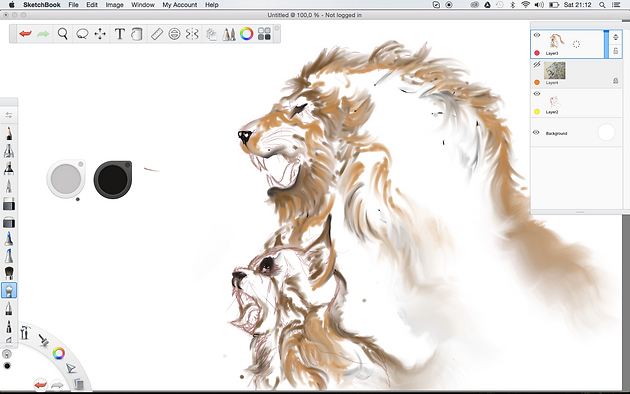Select the Lasso selection tool
This screenshot has height=394, width=630.
pyautogui.click(x=82, y=34)
